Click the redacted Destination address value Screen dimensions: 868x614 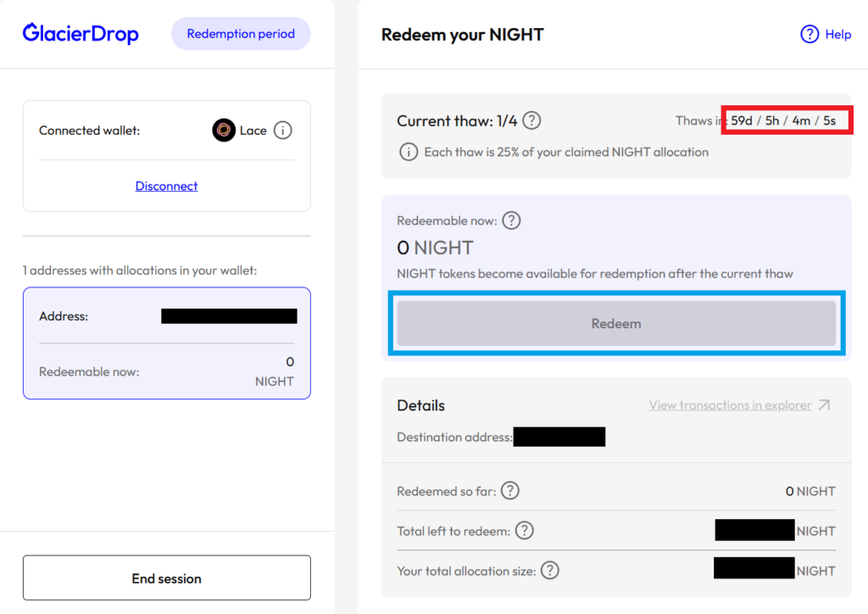pyautogui.click(x=559, y=438)
